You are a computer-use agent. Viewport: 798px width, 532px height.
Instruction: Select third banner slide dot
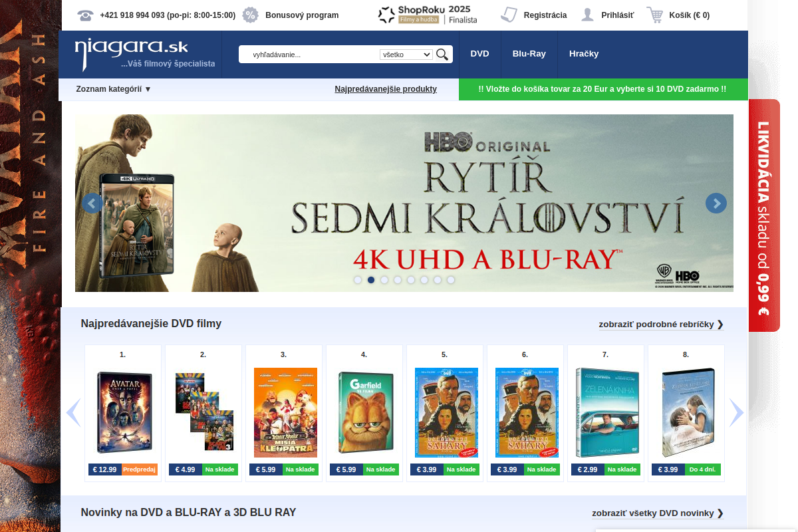click(x=384, y=280)
